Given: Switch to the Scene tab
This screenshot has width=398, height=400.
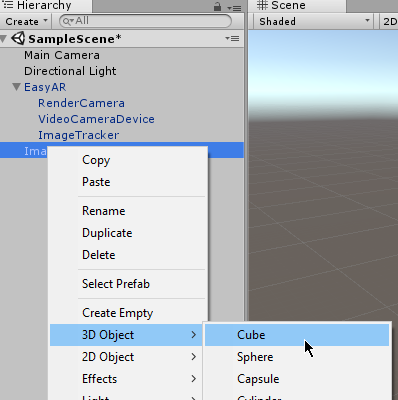Looking at the screenshot, I should pos(297,6).
